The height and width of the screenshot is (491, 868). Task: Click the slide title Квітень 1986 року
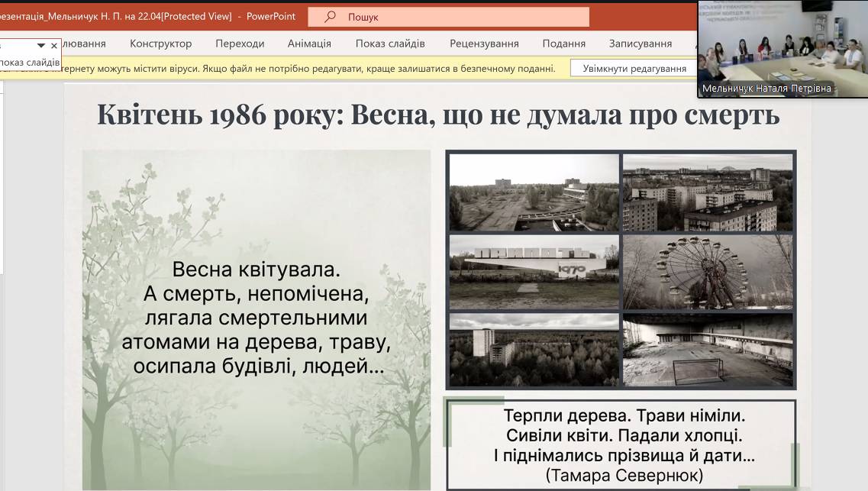tap(437, 115)
